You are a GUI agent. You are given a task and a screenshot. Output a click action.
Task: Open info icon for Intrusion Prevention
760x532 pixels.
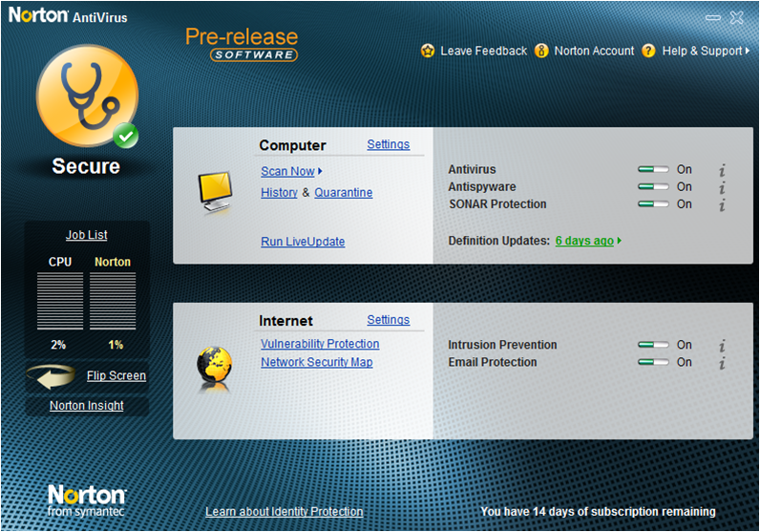pos(722,346)
